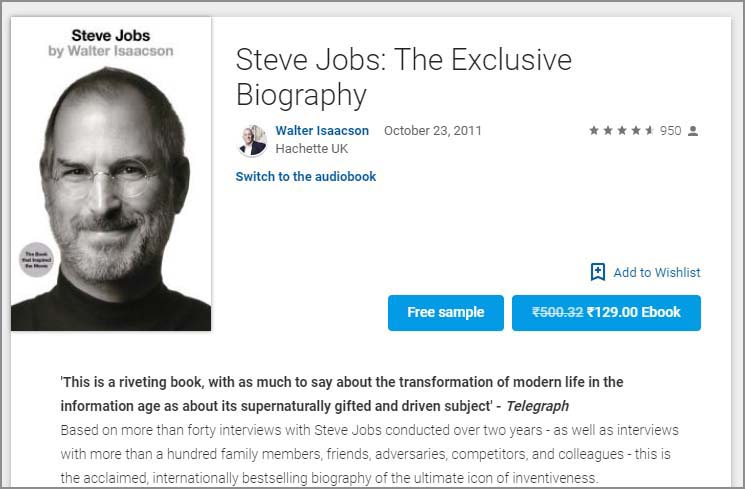Click the wishlist bookmark icon
The width and height of the screenshot is (745, 489).
click(598, 272)
